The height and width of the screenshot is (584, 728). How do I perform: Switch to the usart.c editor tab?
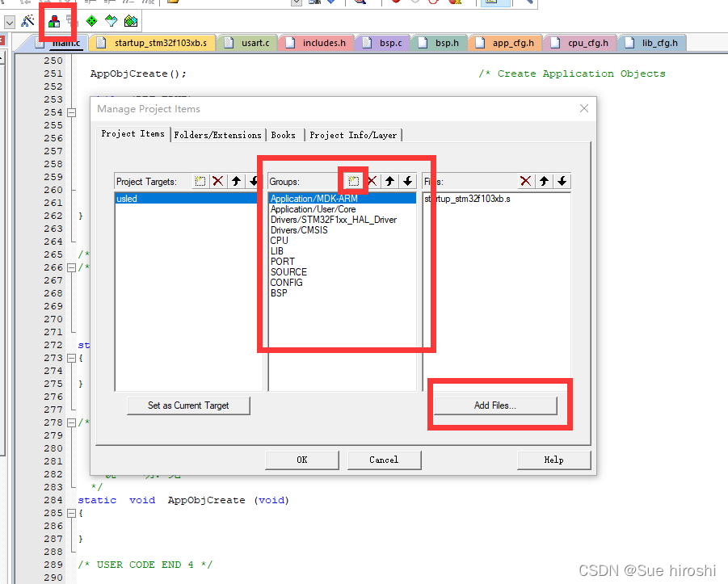pyautogui.click(x=247, y=43)
